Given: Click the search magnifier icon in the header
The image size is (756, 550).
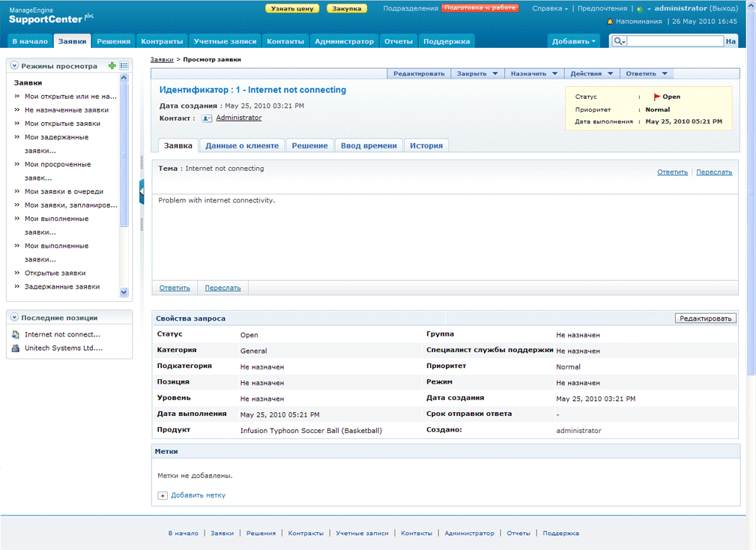Looking at the screenshot, I should pyautogui.click(x=619, y=41).
